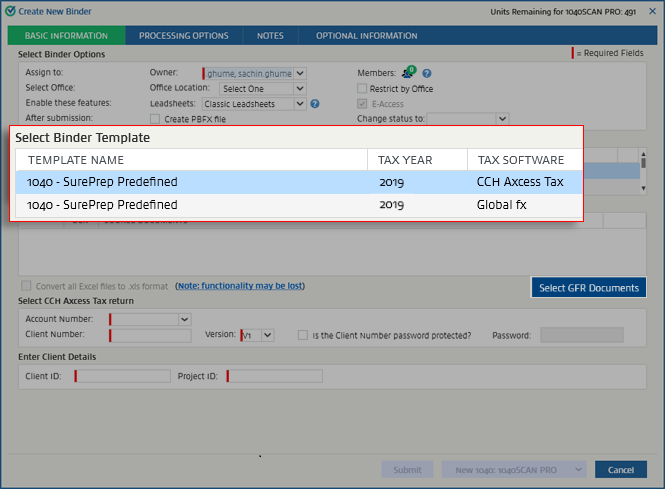The height and width of the screenshot is (489, 665).
Task: Open 'functionality may be lost' note link
Action: (239, 286)
